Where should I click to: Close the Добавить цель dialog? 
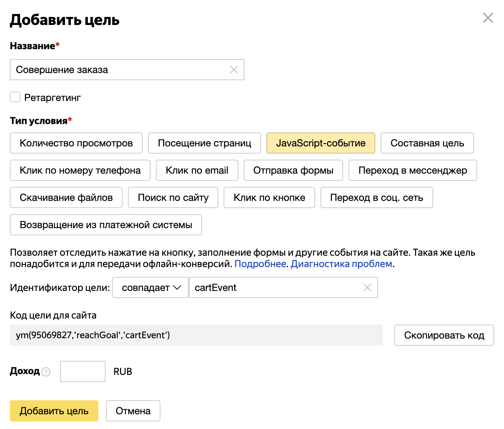point(488,18)
